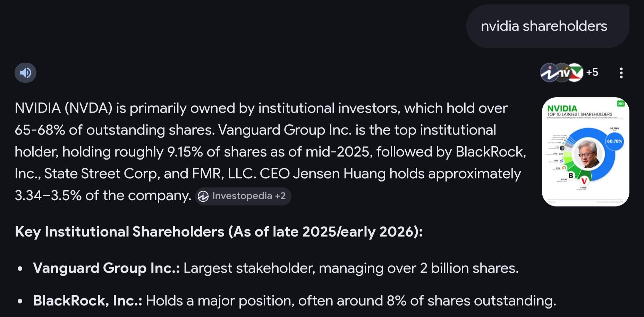Expand the +5 additional sources
The width and height of the screenshot is (644, 317).
(x=592, y=72)
